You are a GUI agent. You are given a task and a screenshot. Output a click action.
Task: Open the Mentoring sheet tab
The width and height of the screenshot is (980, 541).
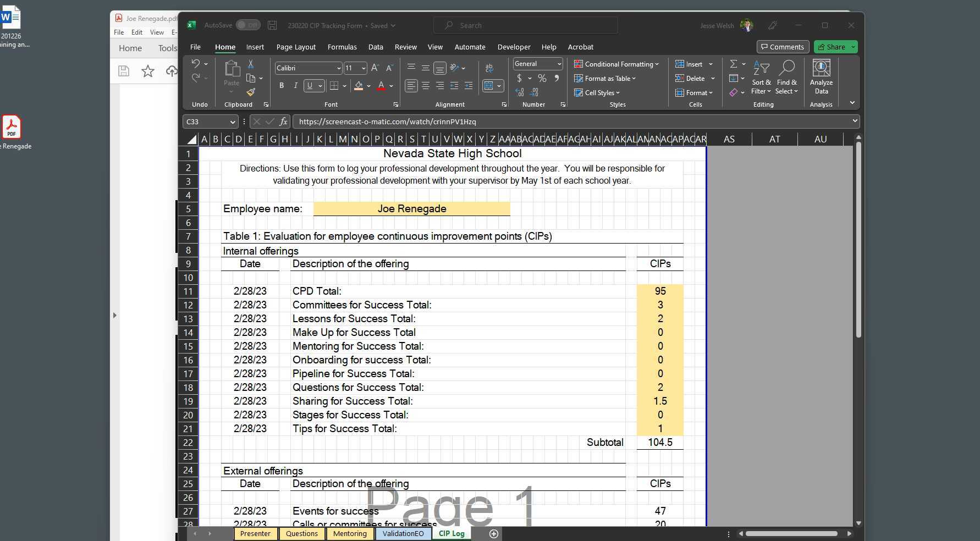(350, 533)
